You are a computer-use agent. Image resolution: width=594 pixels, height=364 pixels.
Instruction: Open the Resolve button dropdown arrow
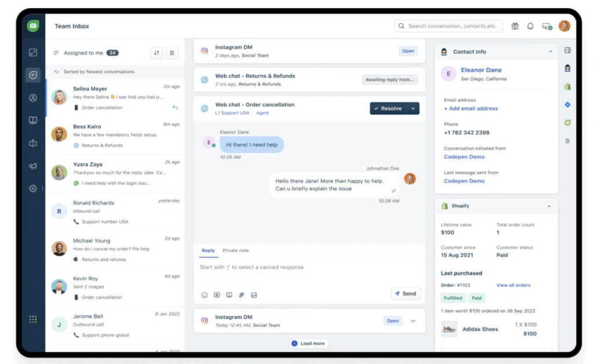(413, 108)
